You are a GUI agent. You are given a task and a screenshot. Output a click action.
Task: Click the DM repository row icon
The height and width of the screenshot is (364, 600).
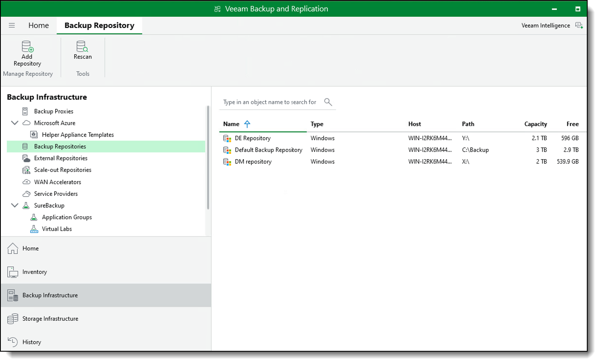227,162
